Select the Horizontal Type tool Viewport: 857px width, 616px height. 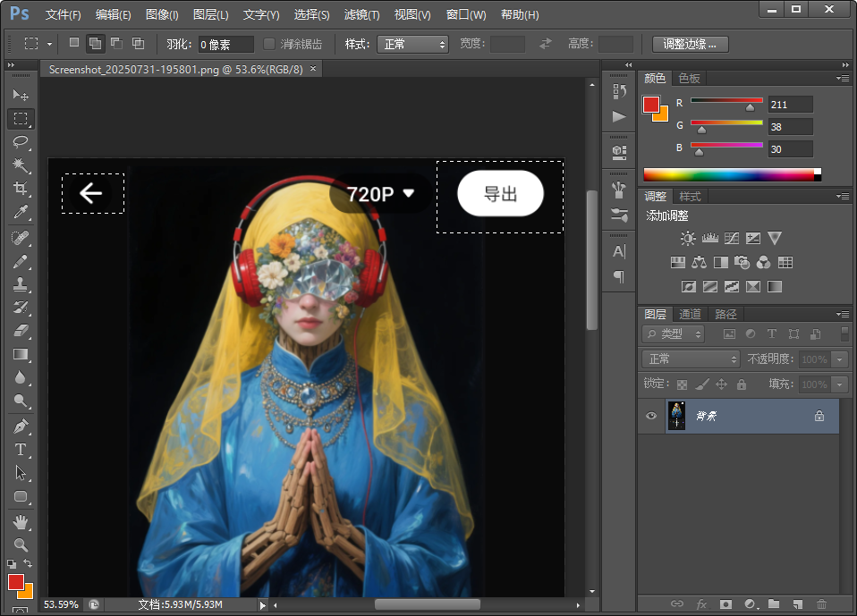[20, 450]
